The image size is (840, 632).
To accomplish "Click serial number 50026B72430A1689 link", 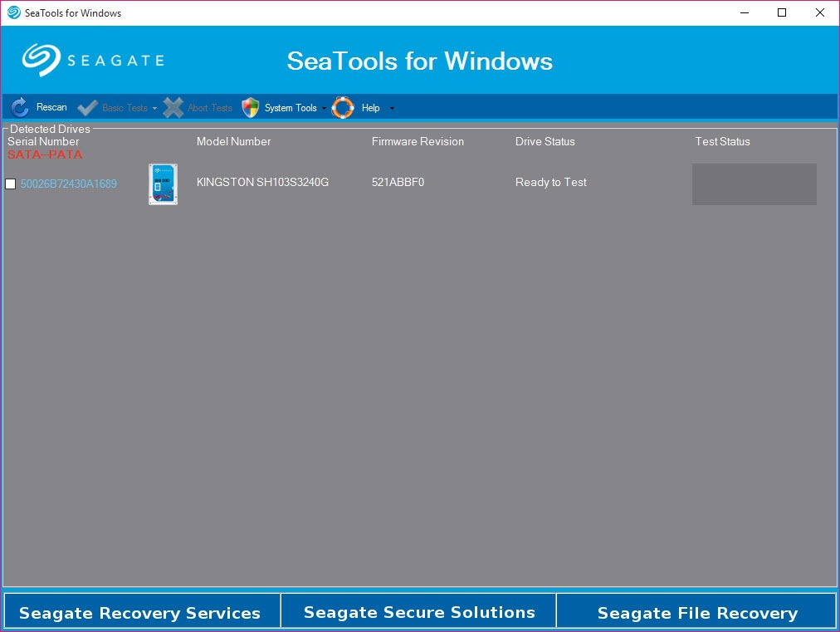I will pos(69,184).
